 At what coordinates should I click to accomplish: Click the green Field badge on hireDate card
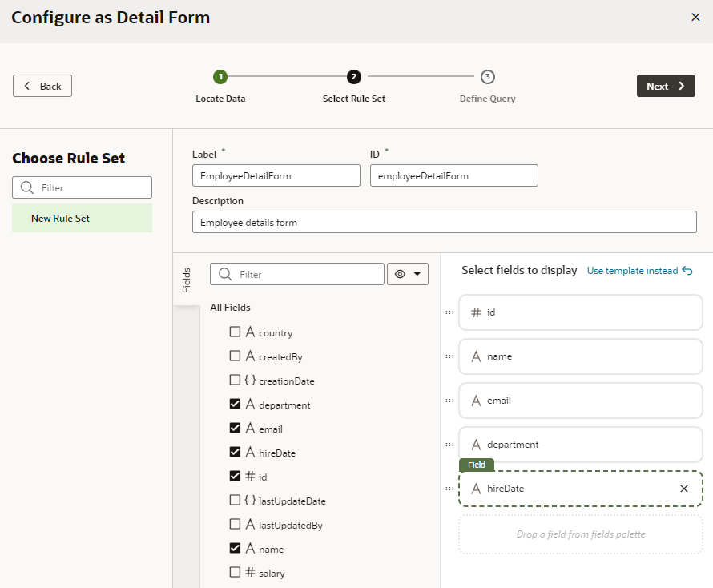click(x=477, y=465)
